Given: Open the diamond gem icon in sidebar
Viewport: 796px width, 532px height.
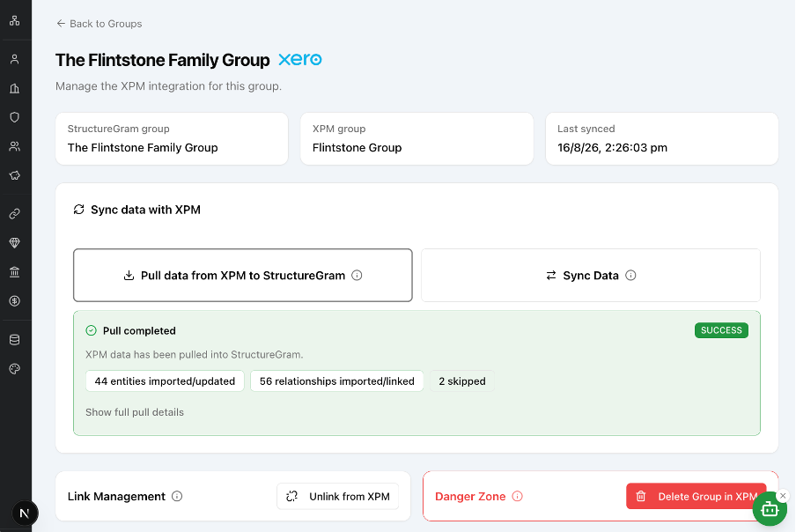Looking at the screenshot, I should pos(15,242).
